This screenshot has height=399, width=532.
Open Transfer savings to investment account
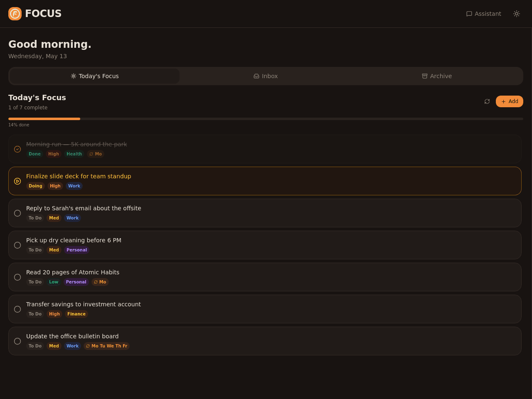(x=84, y=304)
